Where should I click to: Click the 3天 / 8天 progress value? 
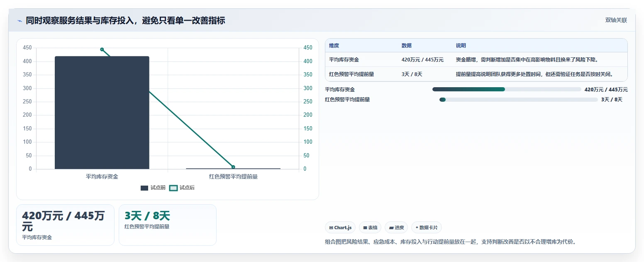pos(612,100)
